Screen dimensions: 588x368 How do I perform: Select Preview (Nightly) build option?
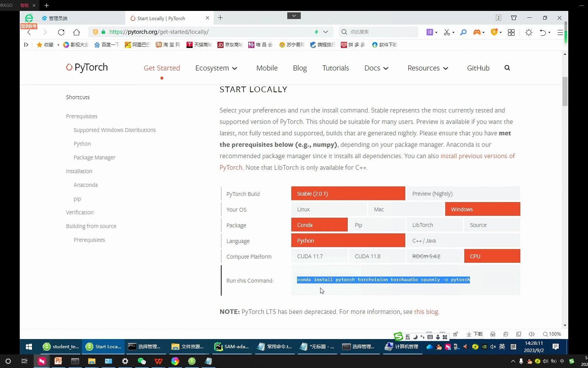pos(463,194)
